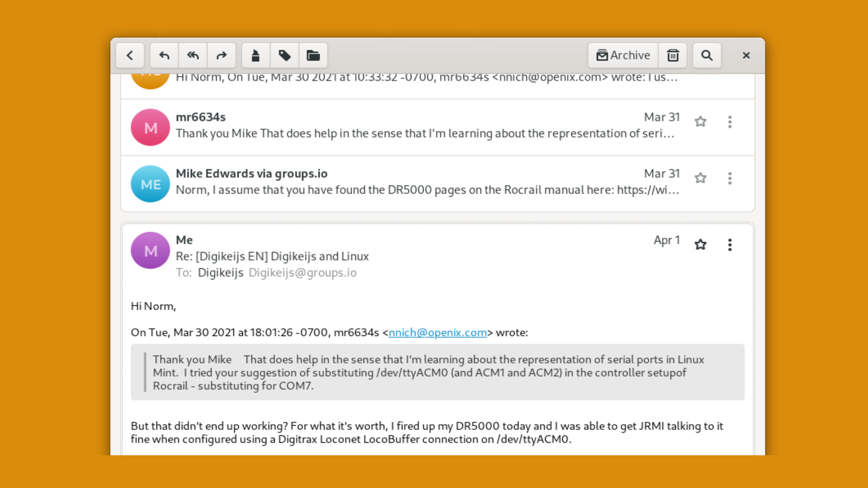Add a label with tag icon

tap(284, 55)
